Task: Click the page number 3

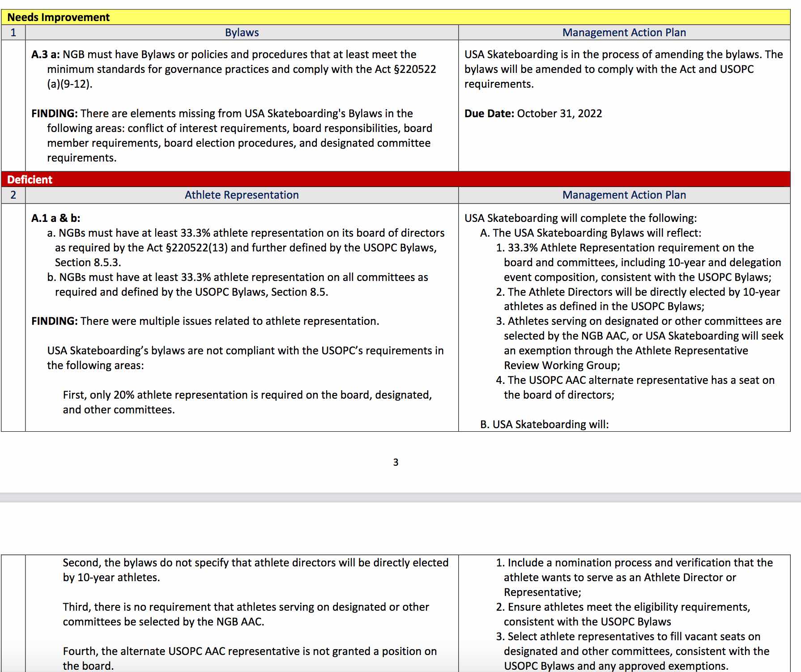Action: click(x=396, y=463)
